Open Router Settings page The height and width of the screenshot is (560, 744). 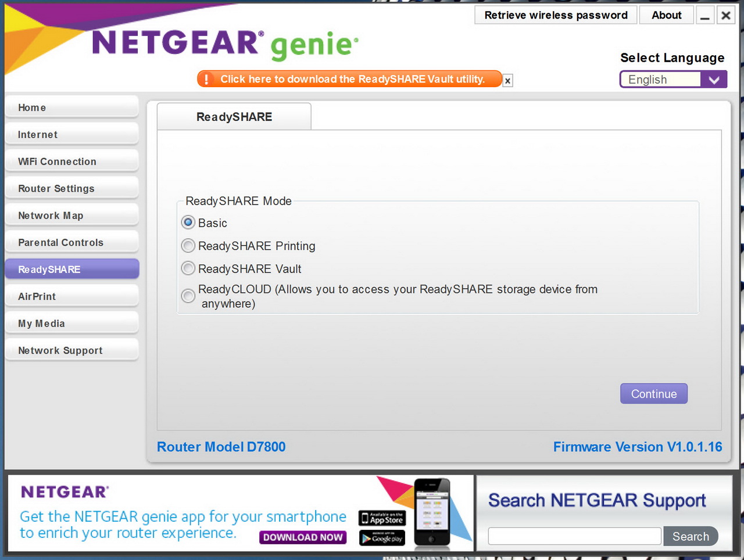click(x=72, y=189)
